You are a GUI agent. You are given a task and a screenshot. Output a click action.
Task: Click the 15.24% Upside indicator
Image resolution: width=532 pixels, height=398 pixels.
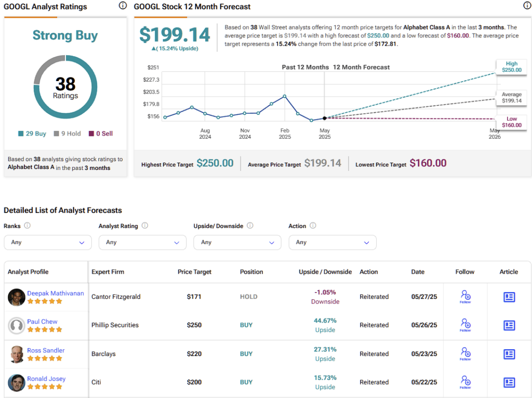click(175, 48)
